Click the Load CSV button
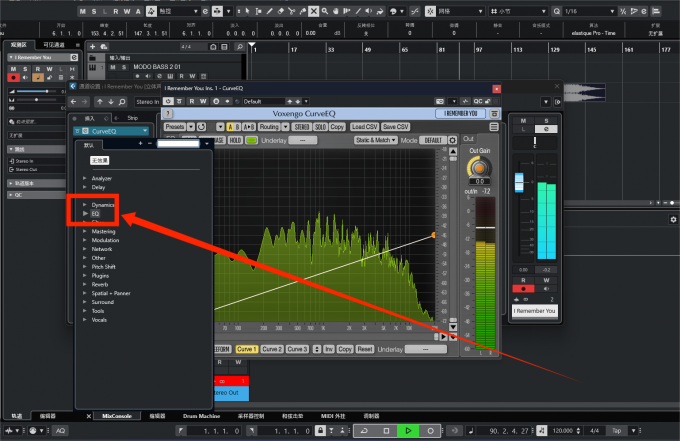 (x=364, y=127)
